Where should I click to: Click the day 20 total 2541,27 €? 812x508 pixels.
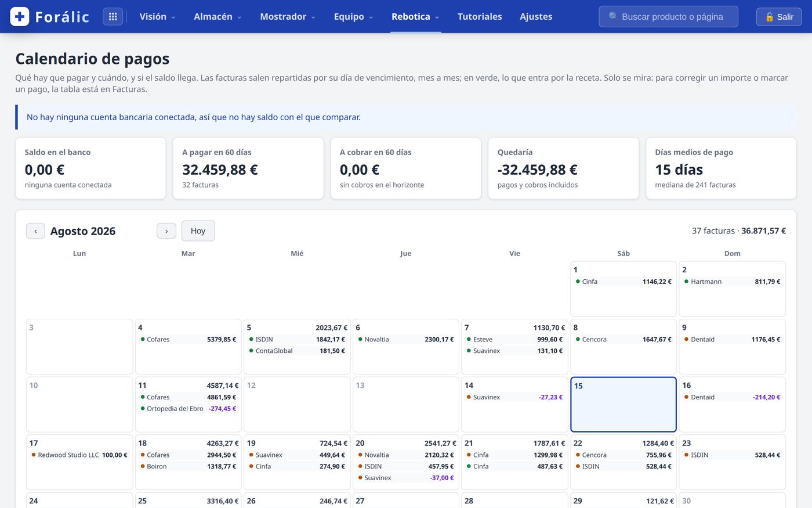click(x=440, y=444)
